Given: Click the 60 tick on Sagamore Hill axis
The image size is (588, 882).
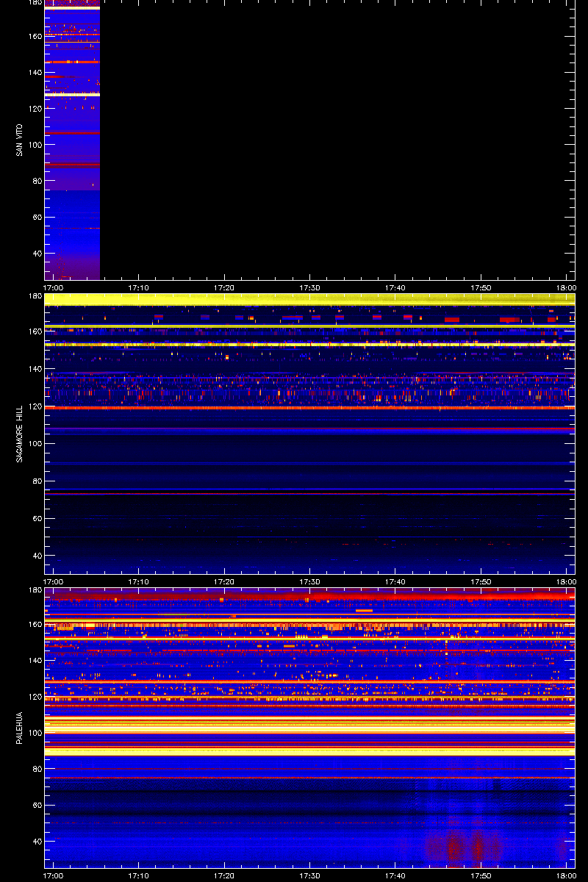Looking at the screenshot, I should 37,519.
